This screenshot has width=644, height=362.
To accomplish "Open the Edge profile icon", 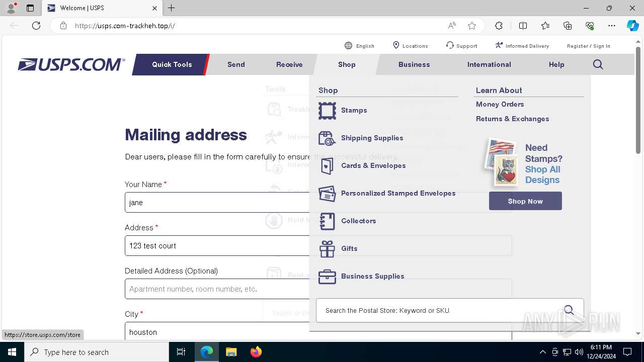I will click(11, 8).
